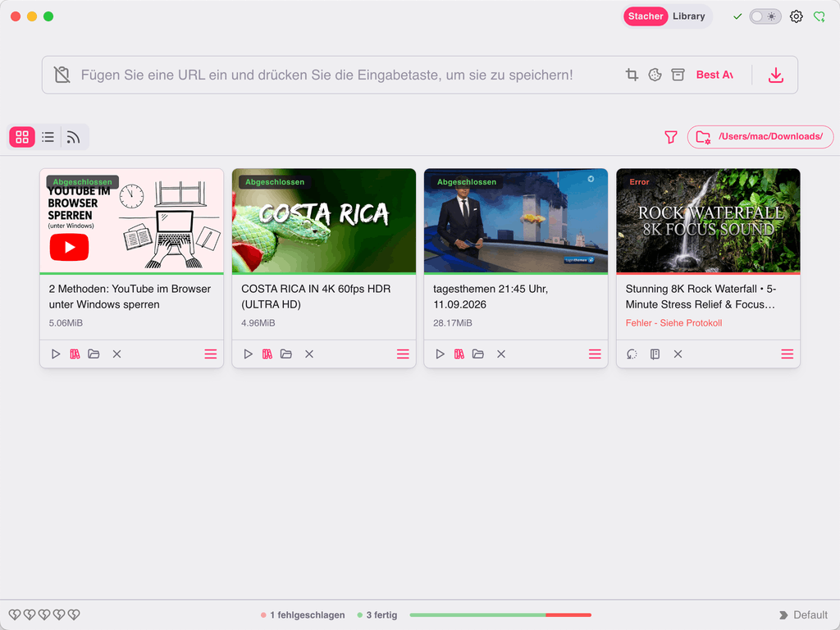
Task: Change the /Users/mac/Downloads/ folder
Action: (x=760, y=137)
